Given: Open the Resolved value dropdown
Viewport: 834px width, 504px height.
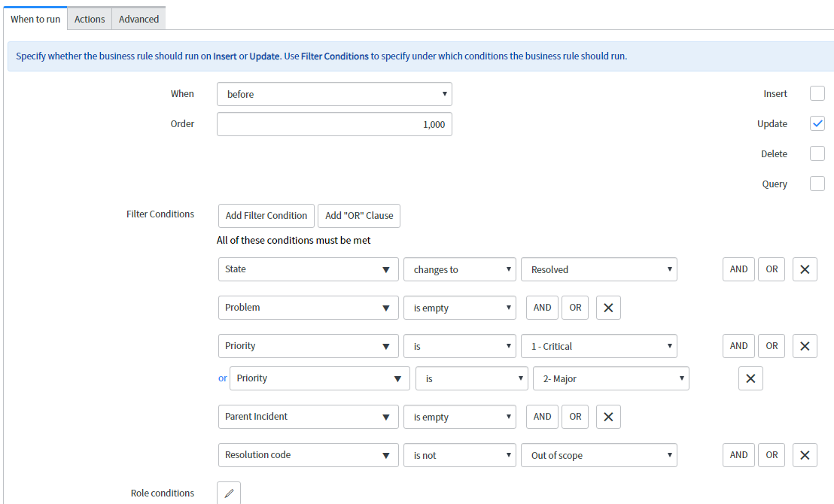Looking at the screenshot, I should 598,269.
